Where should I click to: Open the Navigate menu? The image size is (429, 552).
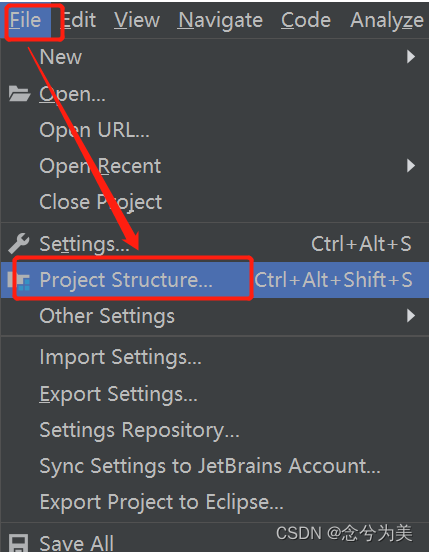(x=220, y=20)
